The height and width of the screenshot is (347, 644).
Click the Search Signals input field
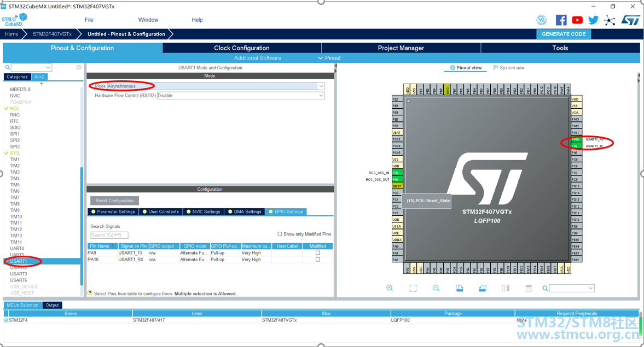tap(109, 235)
